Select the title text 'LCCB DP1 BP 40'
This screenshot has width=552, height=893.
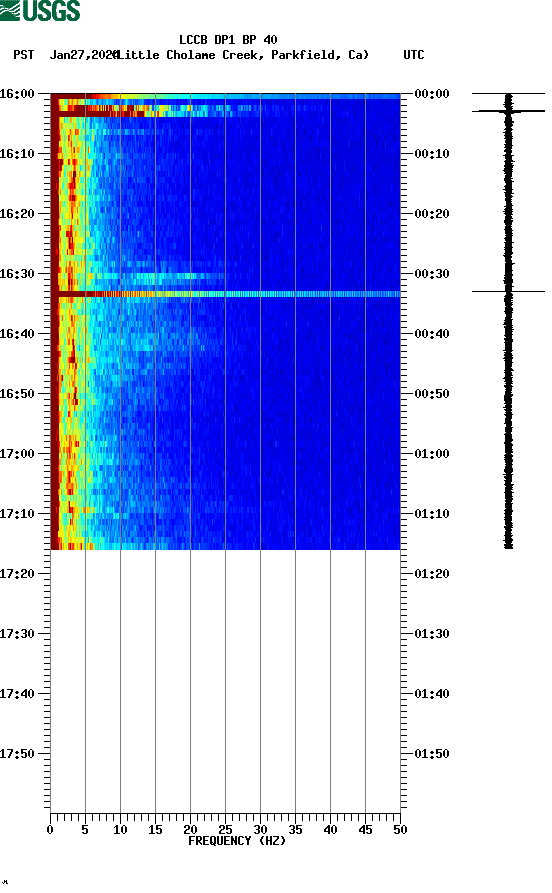(x=228, y=40)
